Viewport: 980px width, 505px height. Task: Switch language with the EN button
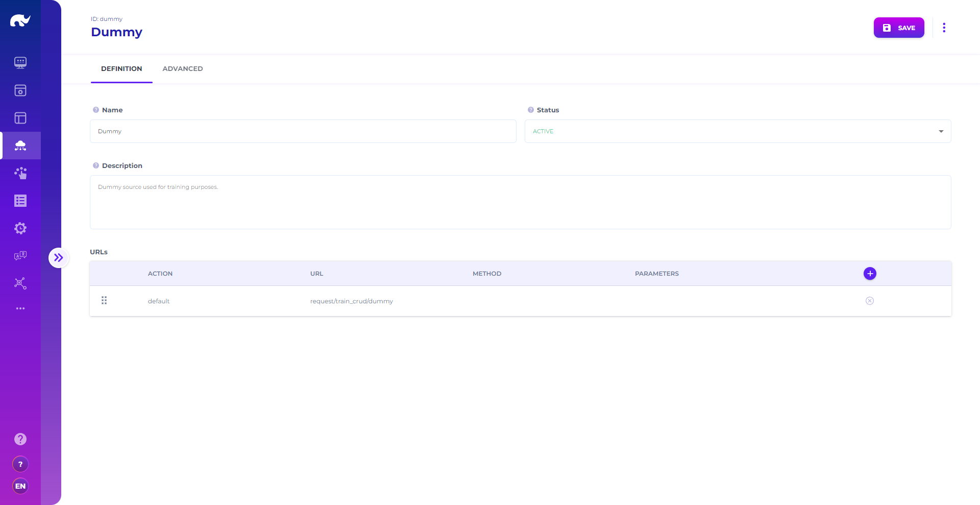point(20,486)
